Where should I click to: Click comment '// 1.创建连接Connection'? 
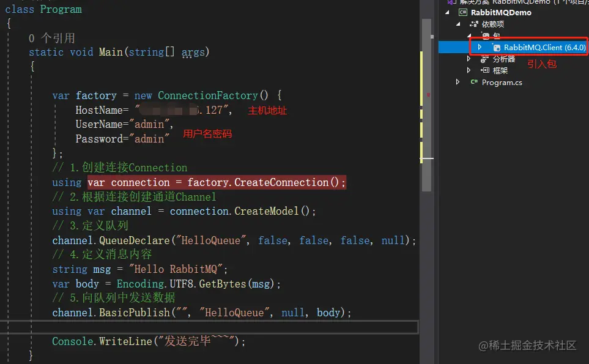[119, 168]
